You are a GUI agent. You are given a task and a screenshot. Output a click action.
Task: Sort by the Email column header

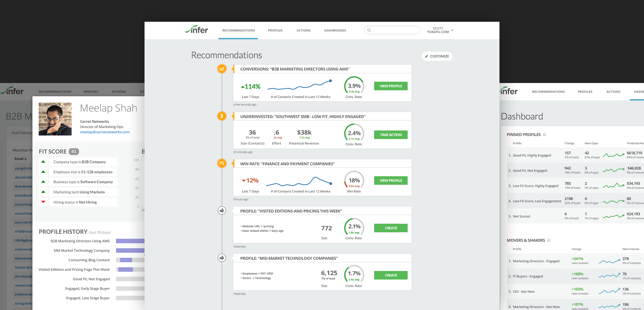tap(20, 159)
